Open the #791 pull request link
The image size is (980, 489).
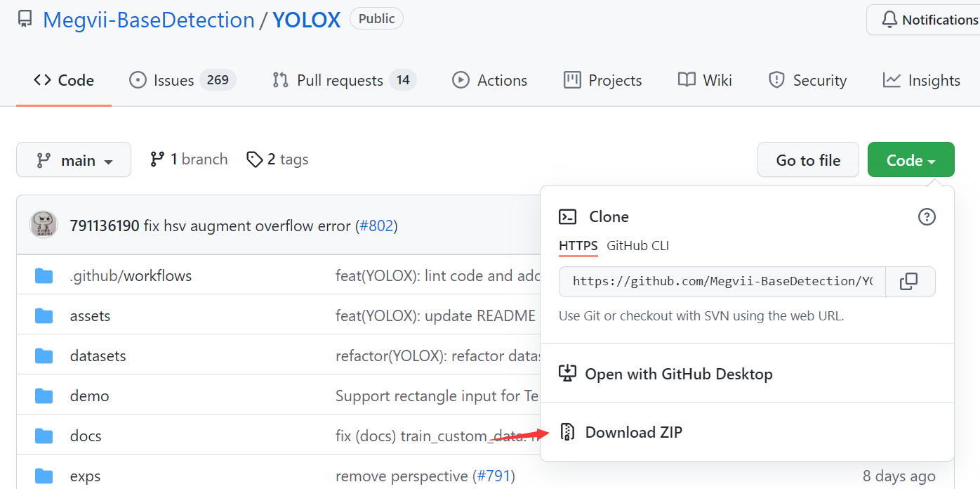click(494, 476)
